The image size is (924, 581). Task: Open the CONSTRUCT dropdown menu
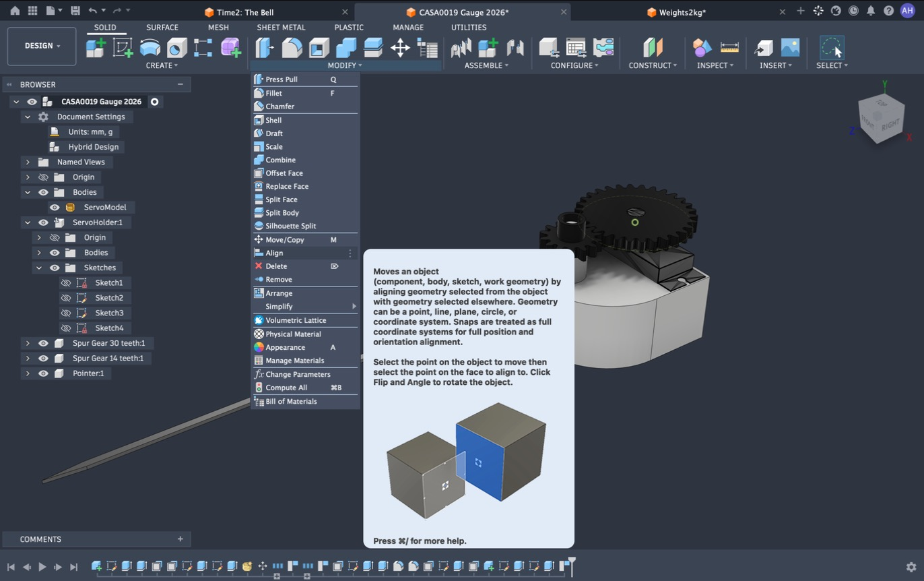pyautogui.click(x=653, y=65)
